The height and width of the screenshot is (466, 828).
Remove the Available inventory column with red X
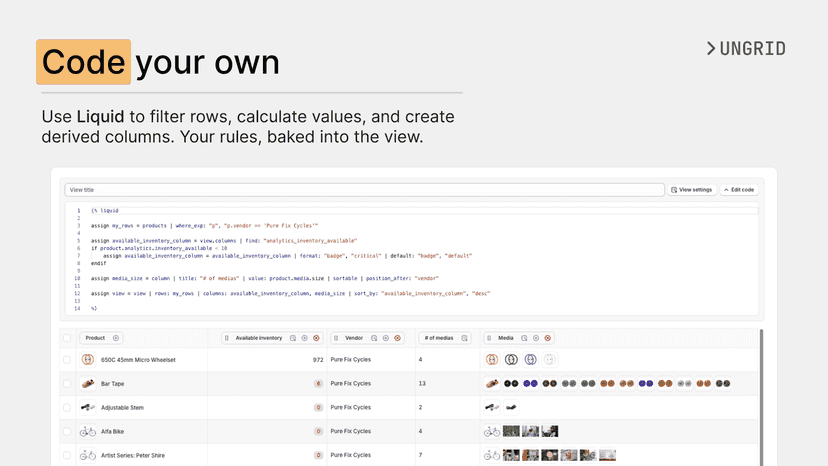[x=316, y=338]
